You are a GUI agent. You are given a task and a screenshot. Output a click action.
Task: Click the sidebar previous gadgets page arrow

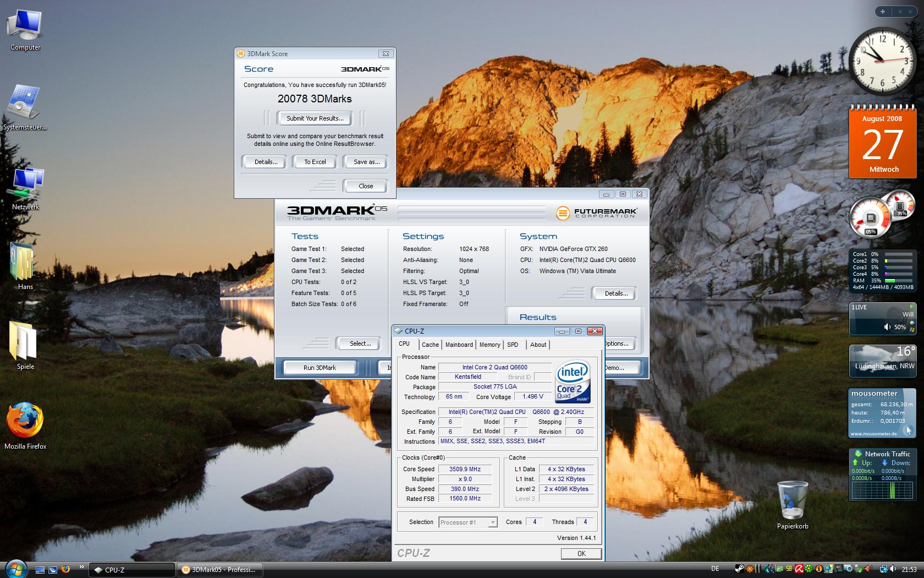pyautogui.click(x=900, y=11)
